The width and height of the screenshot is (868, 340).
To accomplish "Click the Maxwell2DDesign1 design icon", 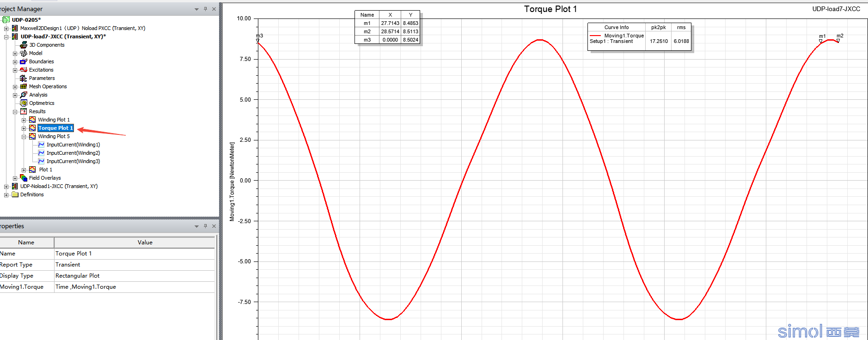I will [15, 28].
